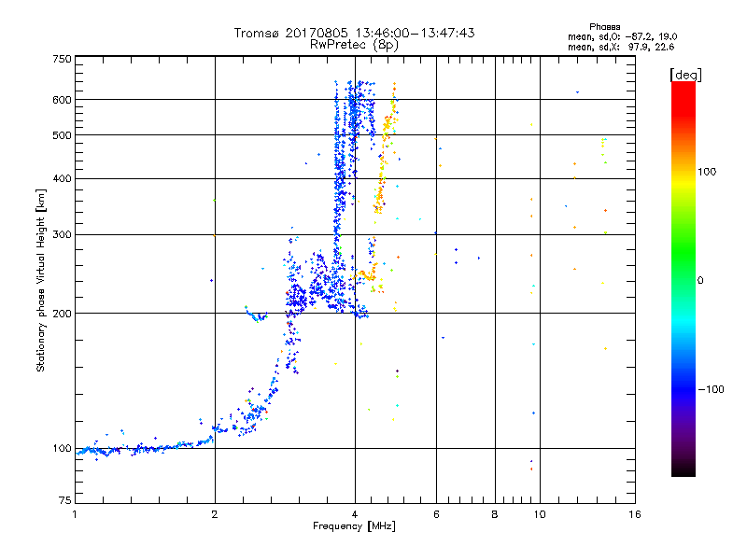Click the 'Frequency [MHz]' axis label

[x=354, y=526]
